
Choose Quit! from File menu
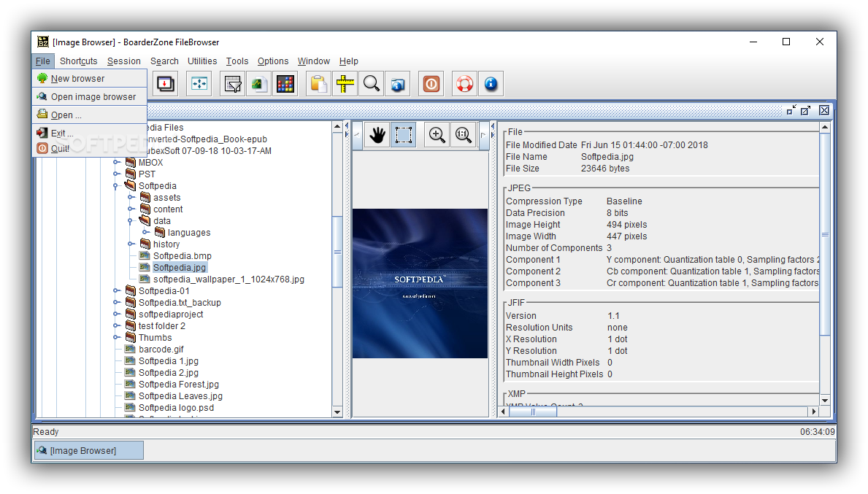point(90,149)
